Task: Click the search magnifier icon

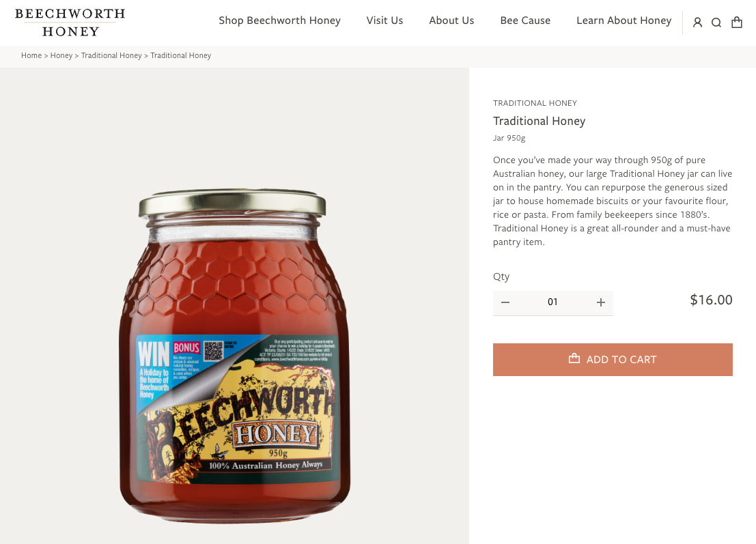Action: tap(716, 23)
